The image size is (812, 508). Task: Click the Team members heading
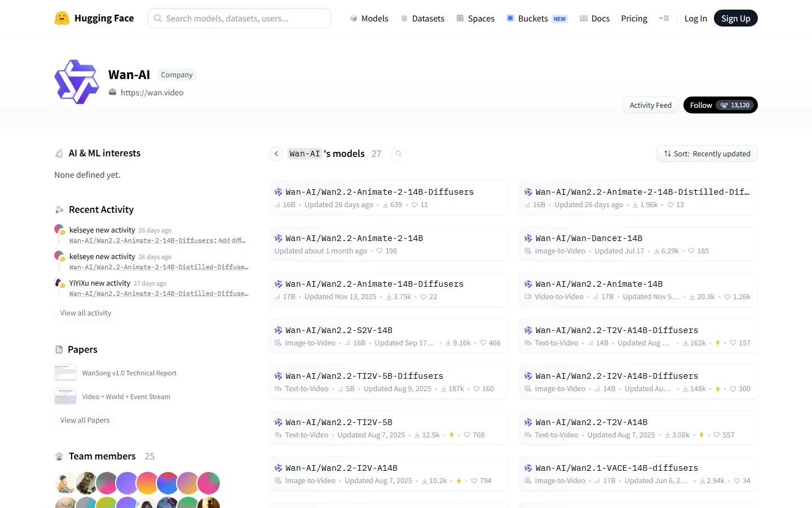[102, 456]
